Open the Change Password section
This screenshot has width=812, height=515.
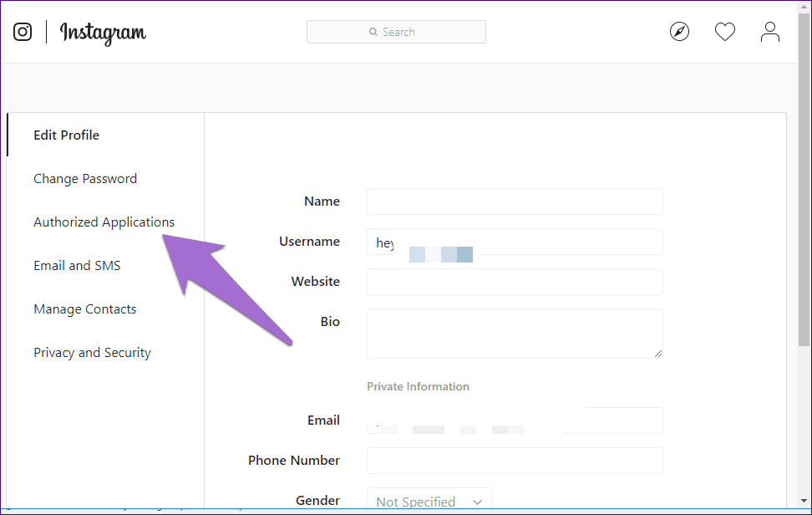click(x=85, y=179)
